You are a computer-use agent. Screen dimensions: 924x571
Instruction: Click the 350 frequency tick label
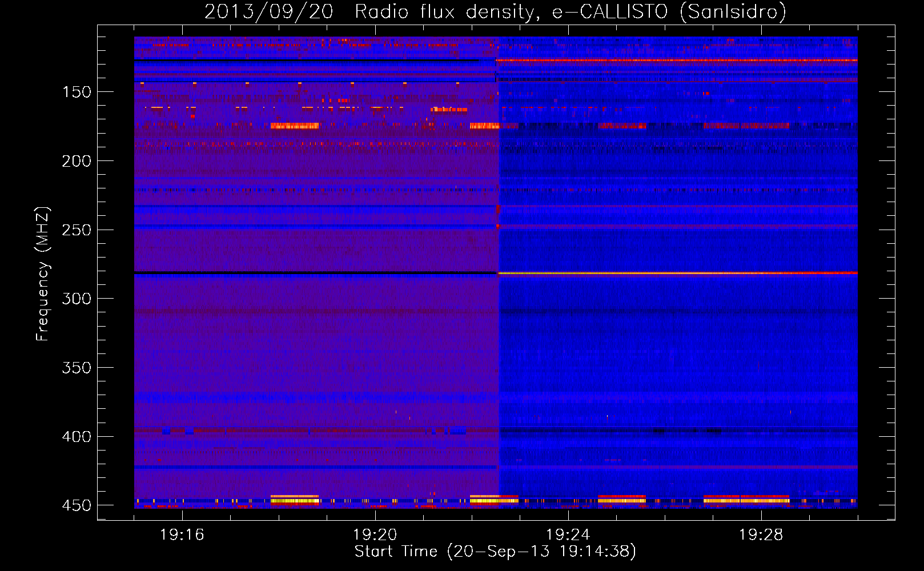[77, 368]
